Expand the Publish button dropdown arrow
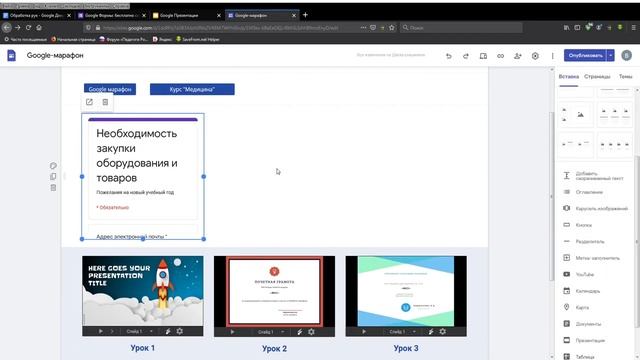Screen dimensions: 640x360 pyautogui.click(x=611, y=56)
